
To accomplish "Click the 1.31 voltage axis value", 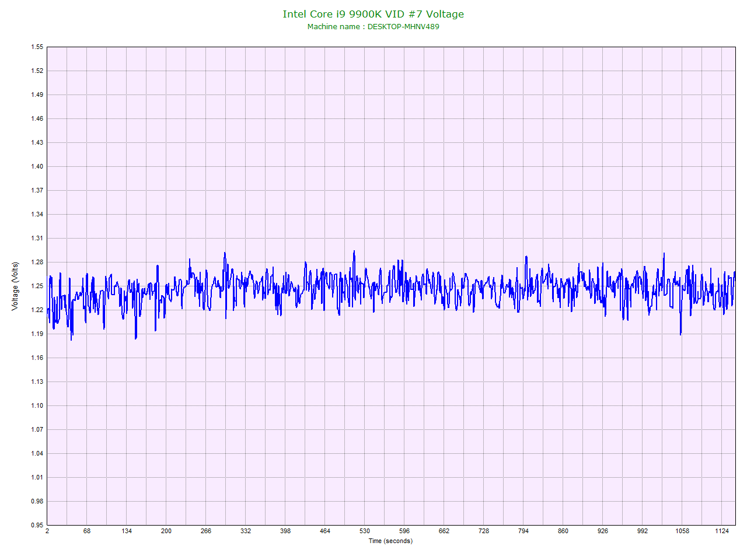I will (37, 239).
